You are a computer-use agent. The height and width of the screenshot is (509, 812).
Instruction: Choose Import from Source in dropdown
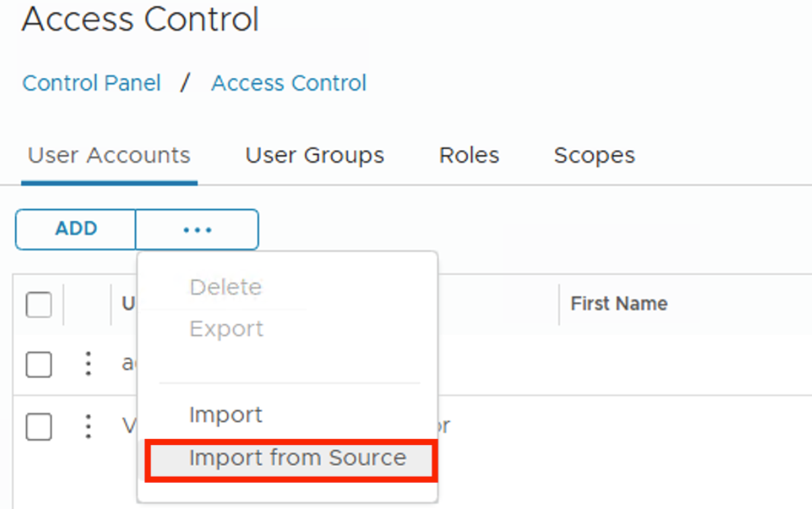coord(297,458)
